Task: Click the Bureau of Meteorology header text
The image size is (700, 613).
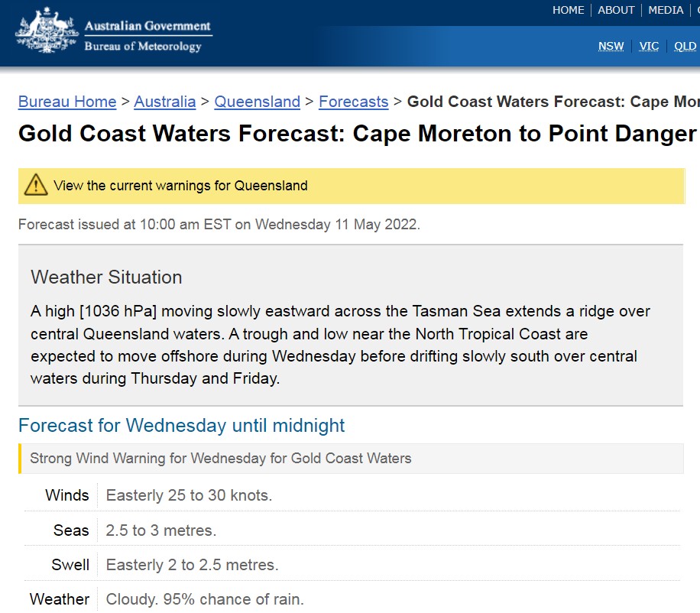Action: click(x=143, y=47)
